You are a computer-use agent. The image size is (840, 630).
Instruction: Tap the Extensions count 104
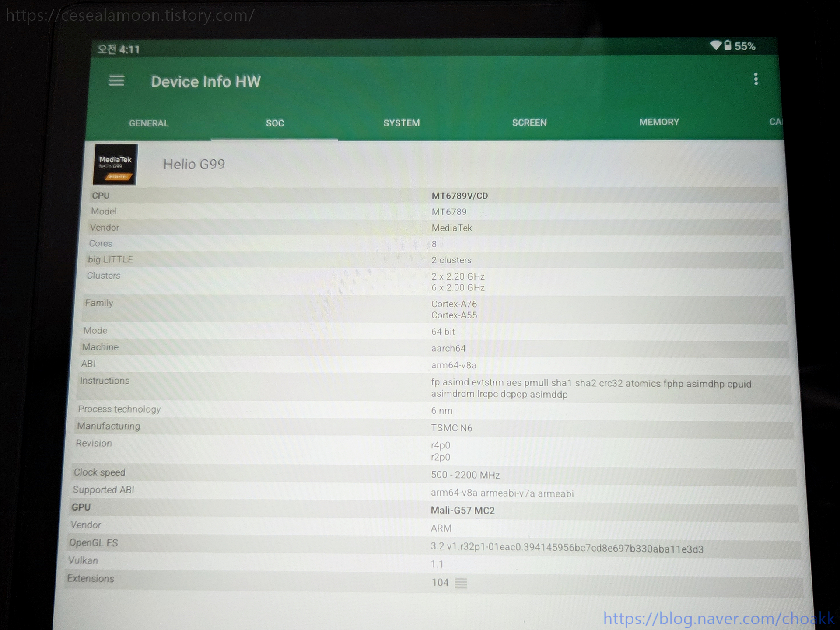tap(440, 583)
